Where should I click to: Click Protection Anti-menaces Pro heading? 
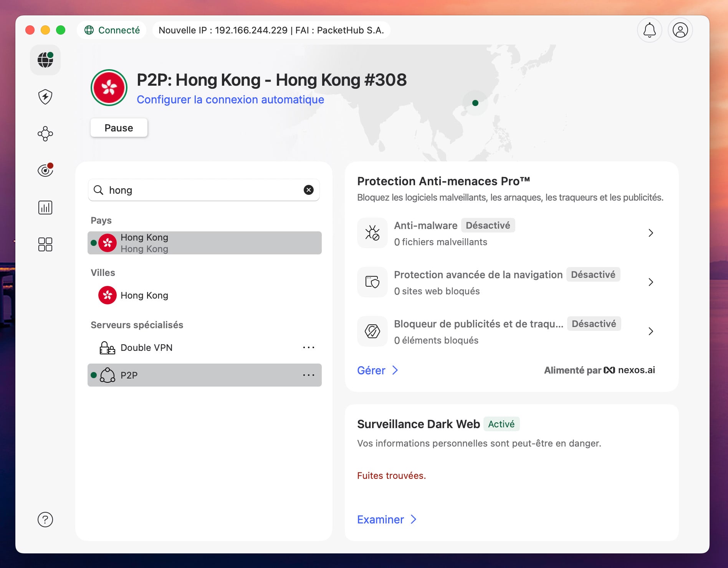pos(443,181)
